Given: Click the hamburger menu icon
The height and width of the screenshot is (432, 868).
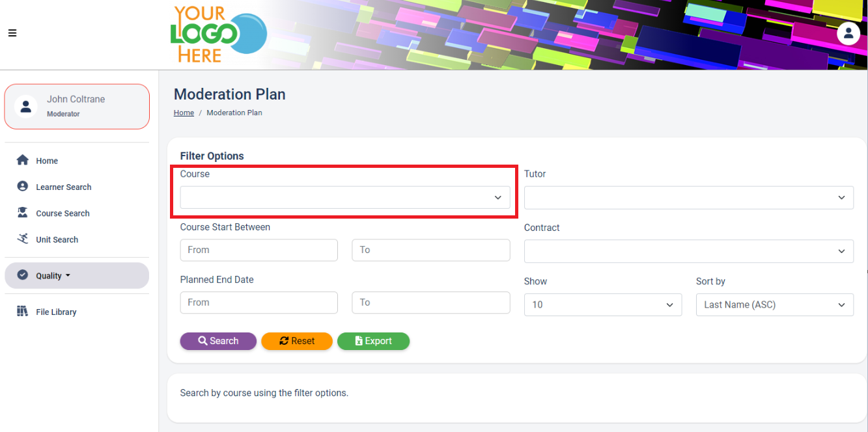Looking at the screenshot, I should pyautogui.click(x=12, y=33).
